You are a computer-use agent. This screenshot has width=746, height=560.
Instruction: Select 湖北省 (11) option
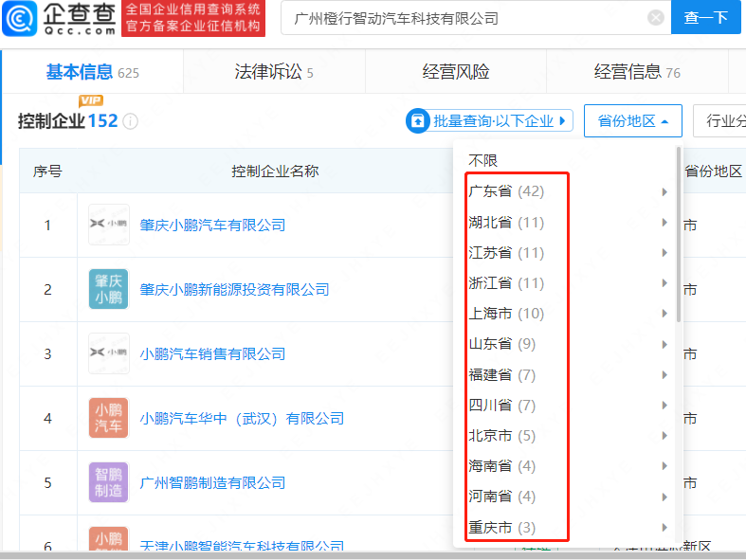point(506,222)
